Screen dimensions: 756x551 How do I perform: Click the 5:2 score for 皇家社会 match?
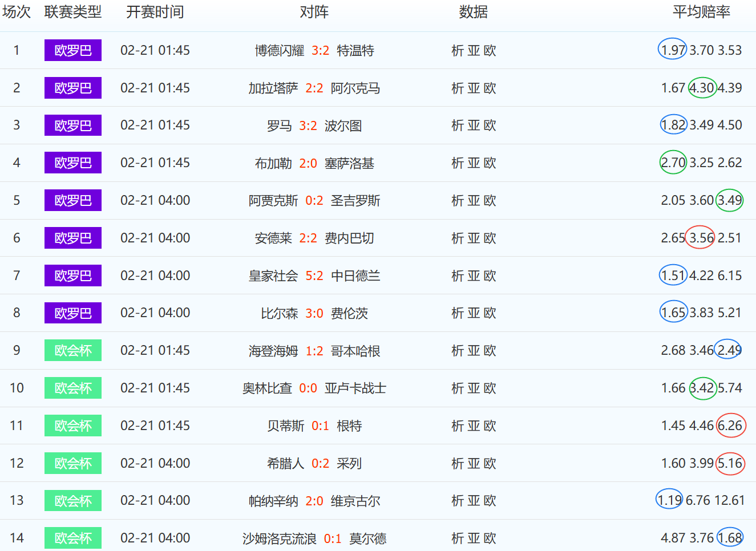point(314,276)
